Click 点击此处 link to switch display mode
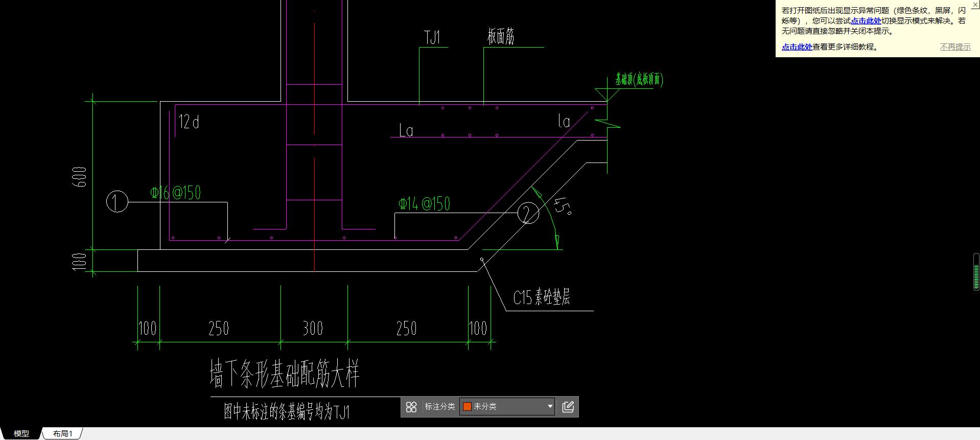Image resolution: width=980 pixels, height=440 pixels. click(x=866, y=21)
